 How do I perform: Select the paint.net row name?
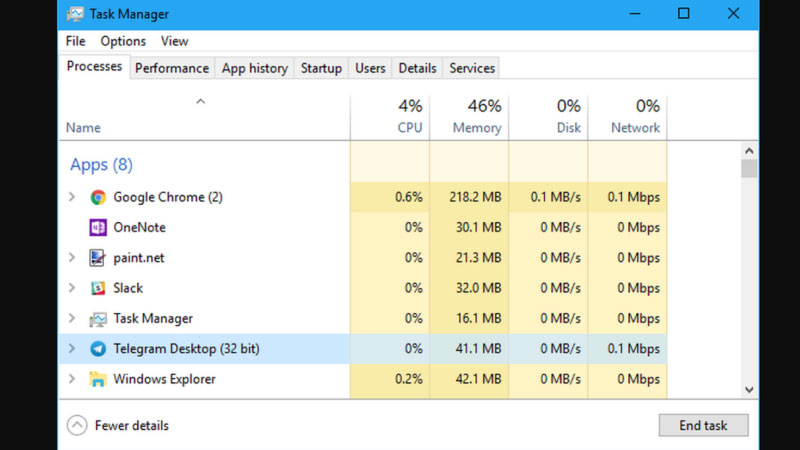[x=139, y=258]
